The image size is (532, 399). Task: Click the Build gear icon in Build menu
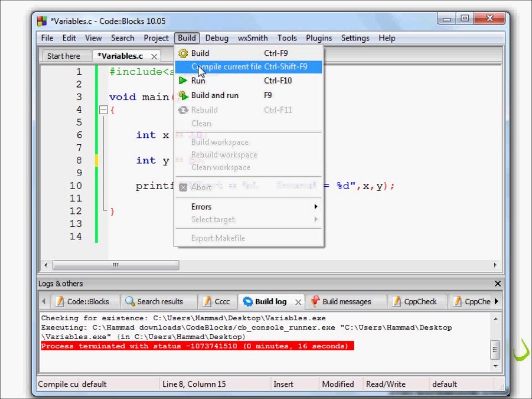click(x=183, y=53)
